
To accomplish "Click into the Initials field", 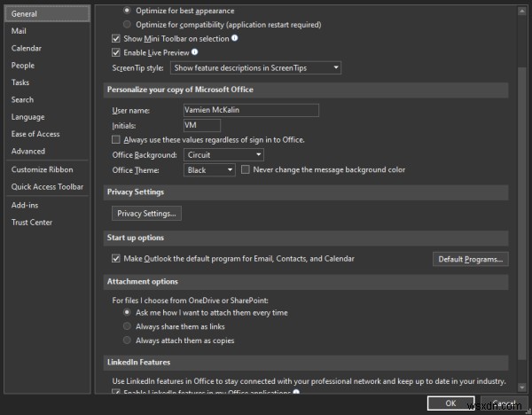I will tap(202, 126).
